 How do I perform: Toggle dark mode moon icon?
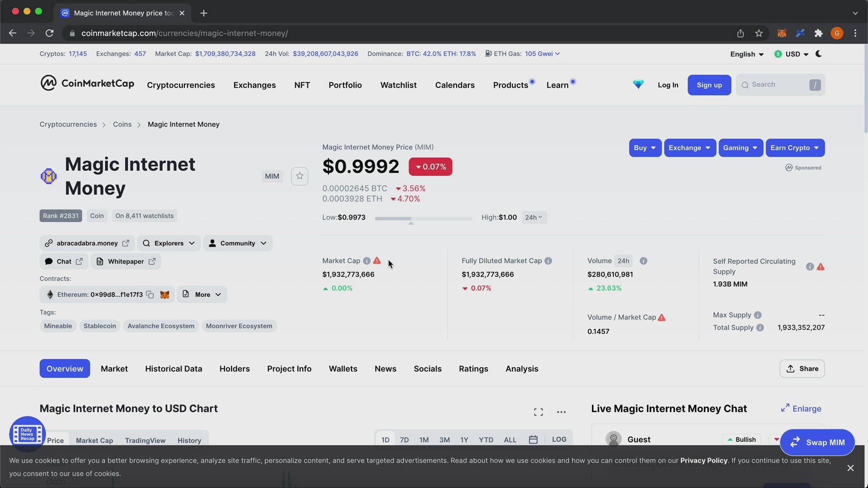coord(819,54)
